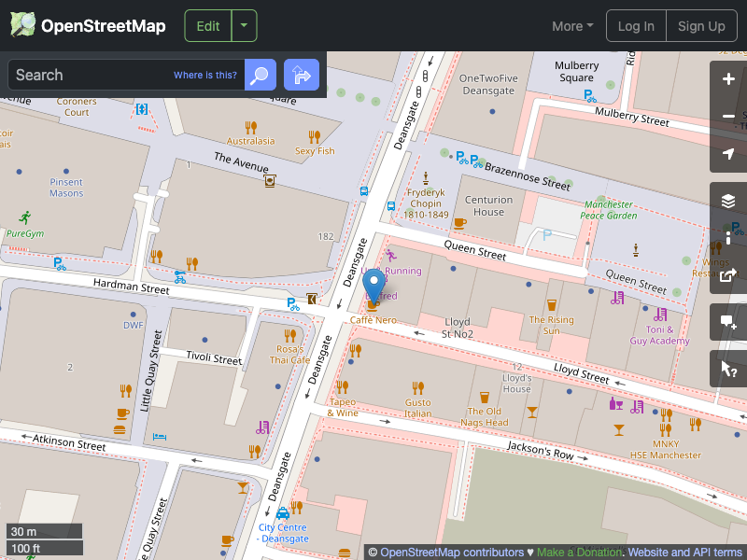Open the Share map panel
Screen dimensions: 747x560
[x=727, y=275]
